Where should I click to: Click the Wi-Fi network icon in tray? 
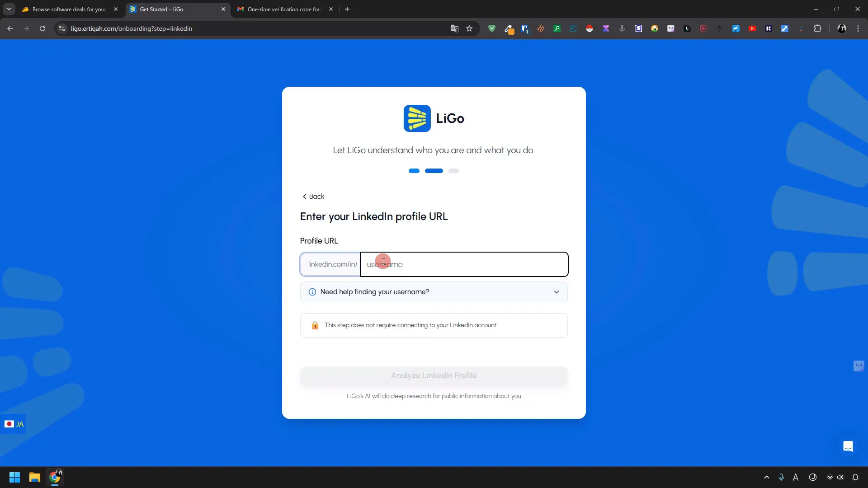(830, 477)
